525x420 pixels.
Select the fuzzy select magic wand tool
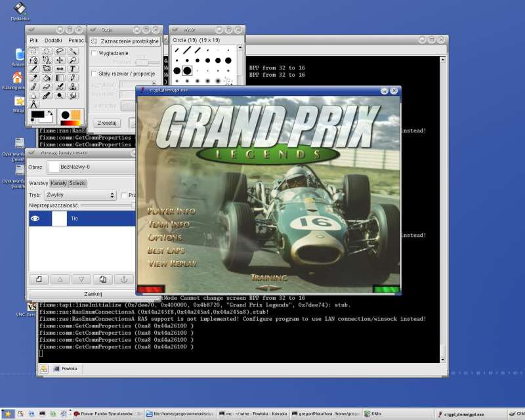(73, 51)
